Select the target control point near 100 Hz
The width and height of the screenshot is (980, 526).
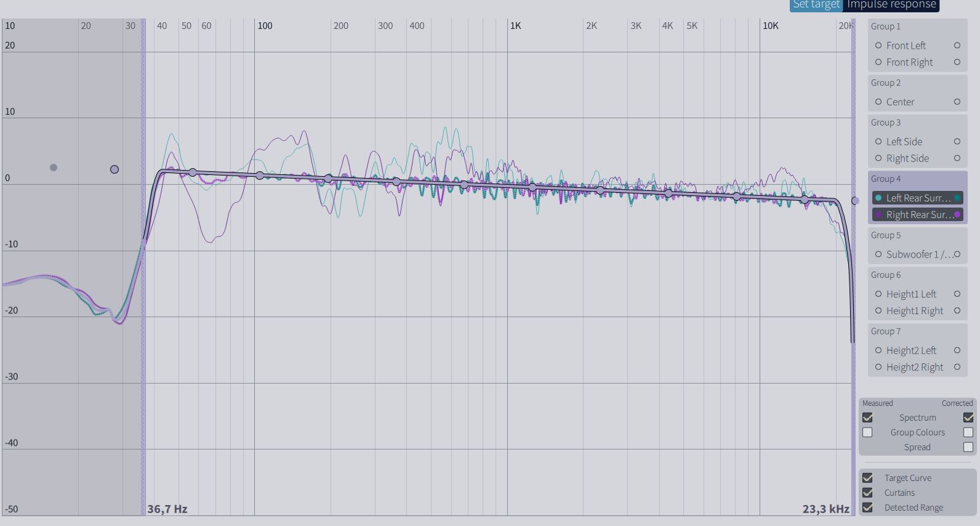(x=260, y=176)
